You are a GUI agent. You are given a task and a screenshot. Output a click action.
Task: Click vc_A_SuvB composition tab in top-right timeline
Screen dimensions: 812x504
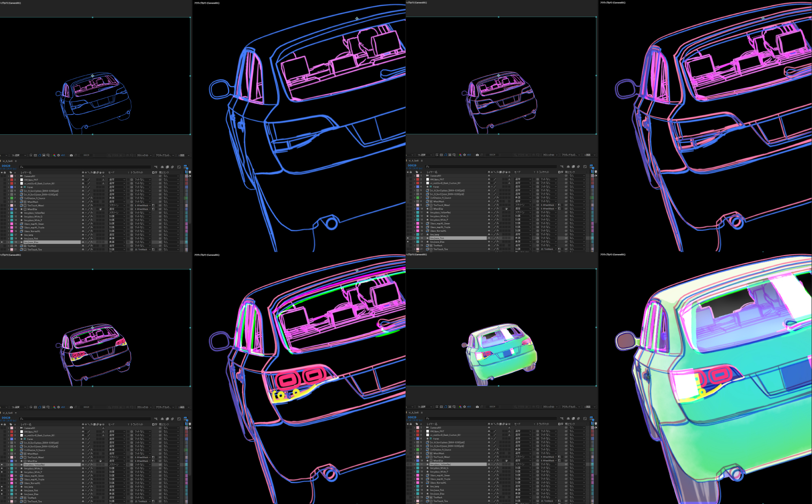coord(414,161)
